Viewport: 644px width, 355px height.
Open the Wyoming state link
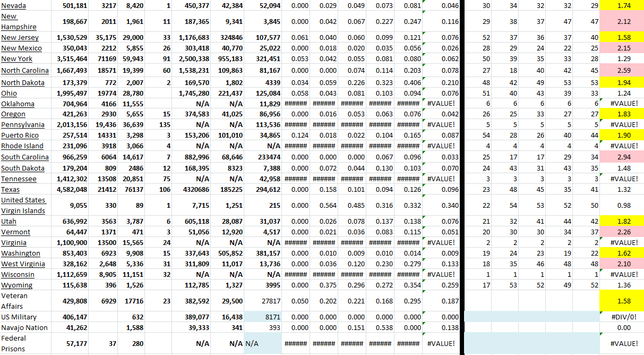coord(16,285)
